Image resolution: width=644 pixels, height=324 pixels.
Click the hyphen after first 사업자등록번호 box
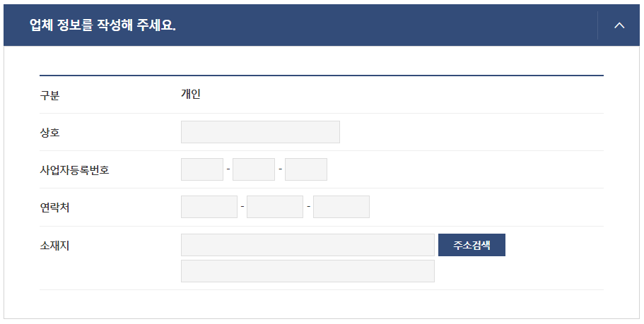pos(228,169)
